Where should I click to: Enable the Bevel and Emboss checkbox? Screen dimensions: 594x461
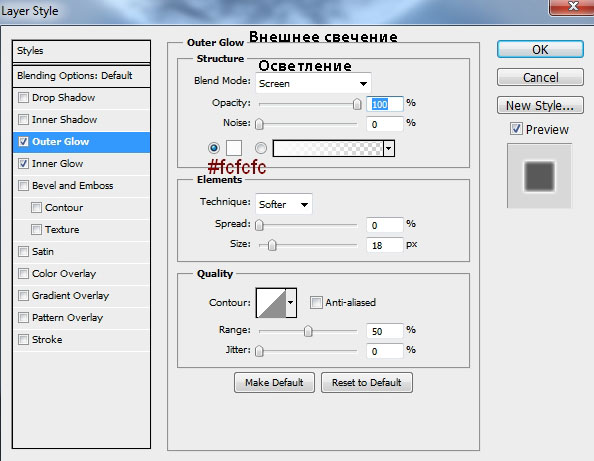23,186
